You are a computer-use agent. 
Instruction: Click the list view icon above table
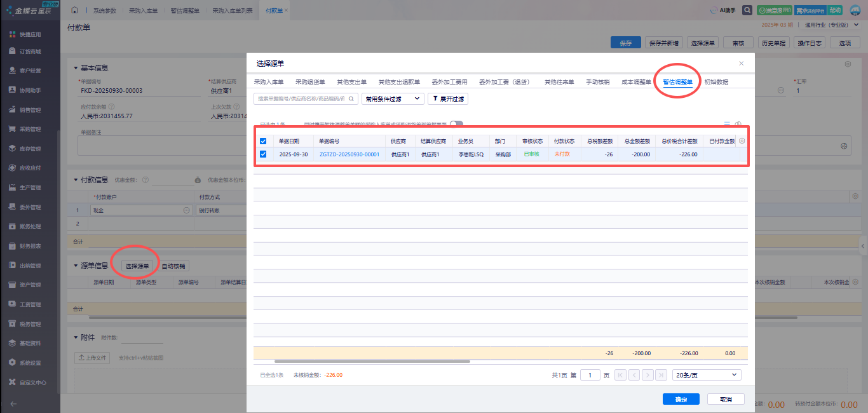(727, 125)
